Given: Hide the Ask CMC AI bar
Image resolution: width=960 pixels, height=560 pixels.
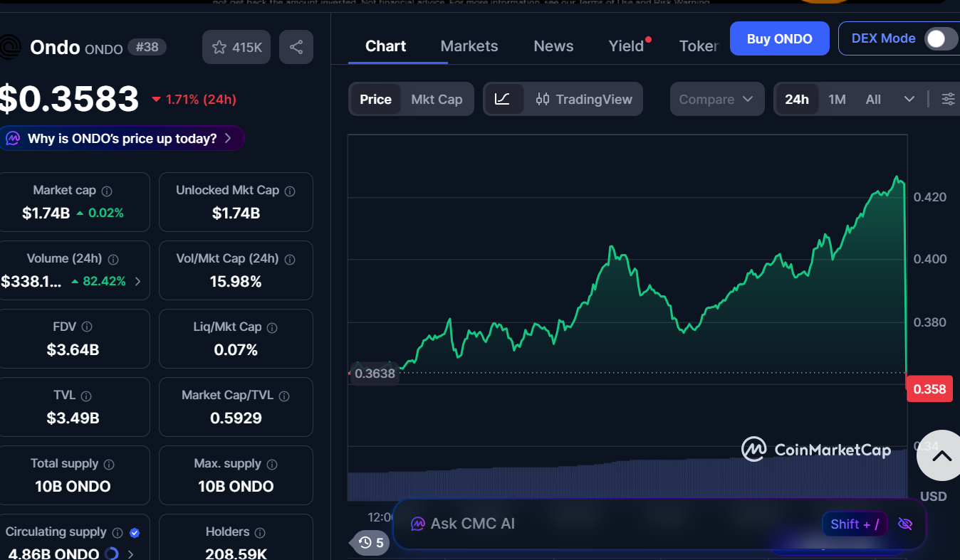Looking at the screenshot, I should click(905, 524).
